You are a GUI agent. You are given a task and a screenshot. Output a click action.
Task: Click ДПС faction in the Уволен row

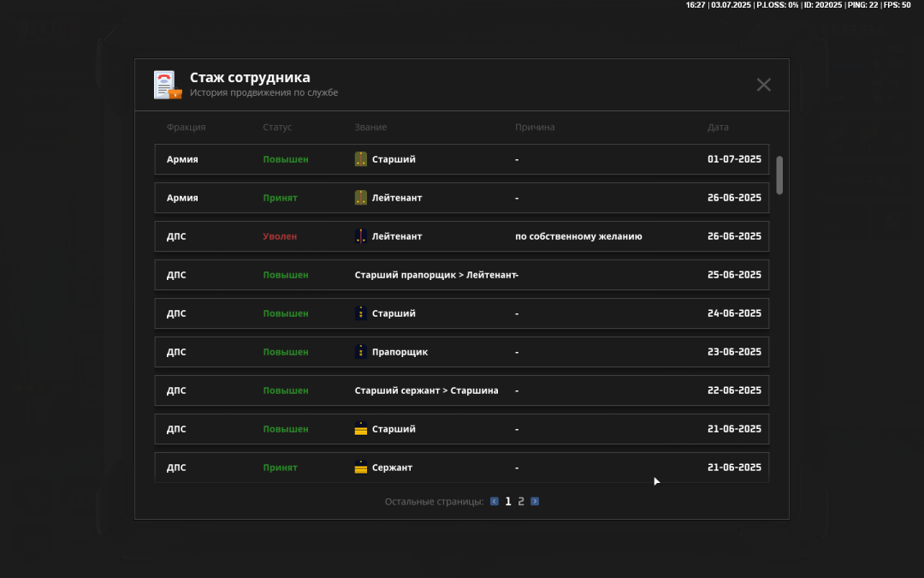pyautogui.click(x=175, y=236)
